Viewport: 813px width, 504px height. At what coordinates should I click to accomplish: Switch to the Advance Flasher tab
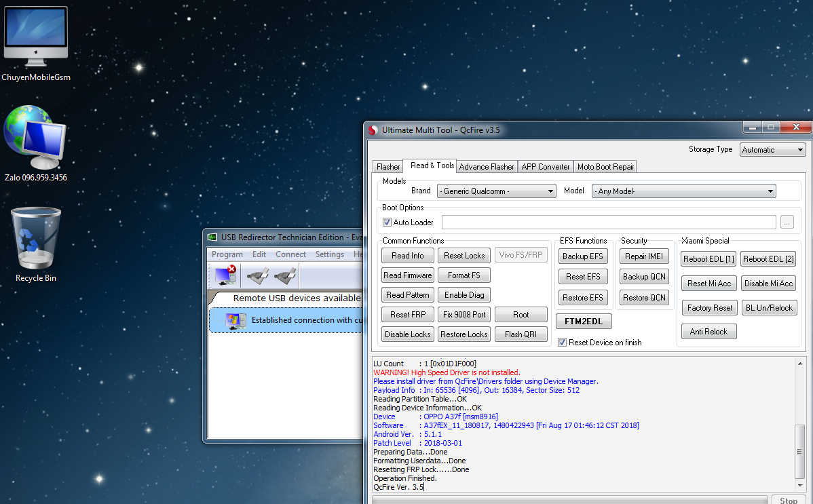(x=487, y=166)
